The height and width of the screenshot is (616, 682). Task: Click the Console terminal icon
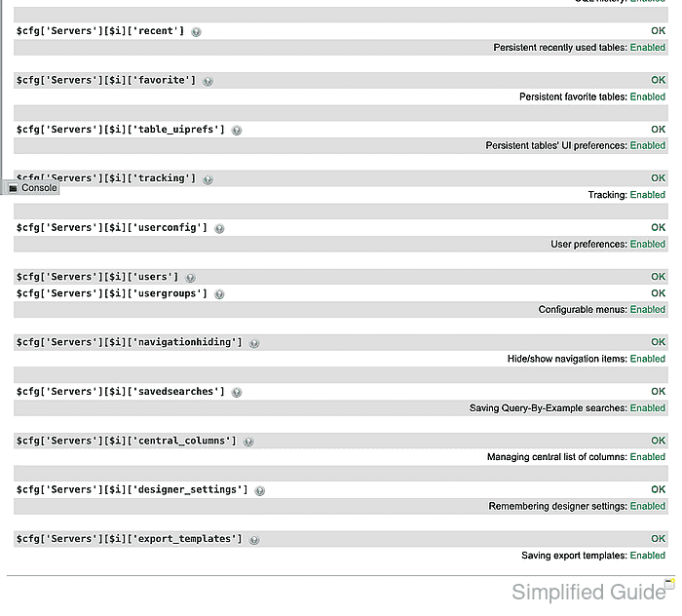click(13, 188)
